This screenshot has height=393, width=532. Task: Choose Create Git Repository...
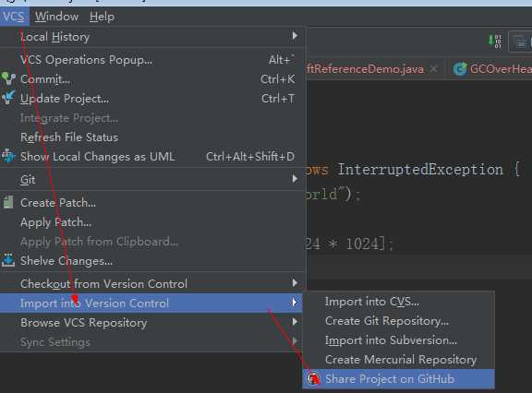point(399,320)
